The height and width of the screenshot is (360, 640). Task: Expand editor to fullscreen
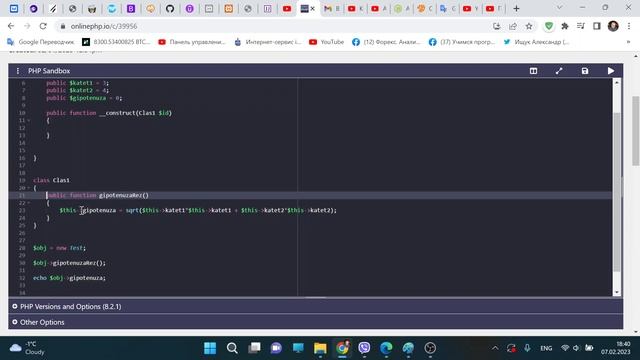click(559, 71)
